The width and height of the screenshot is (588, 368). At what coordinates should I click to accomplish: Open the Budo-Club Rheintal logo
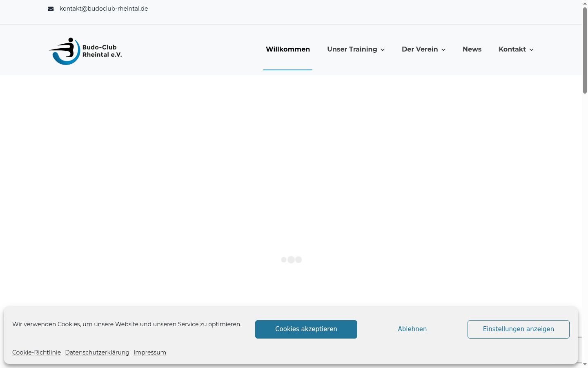click(x=85, y=51)
